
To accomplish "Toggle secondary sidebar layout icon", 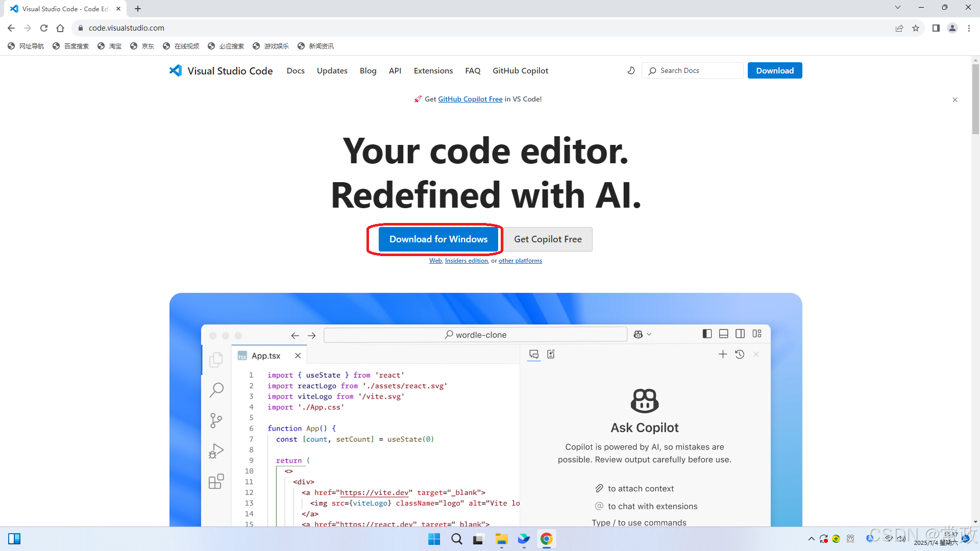I will click(740, 334).
